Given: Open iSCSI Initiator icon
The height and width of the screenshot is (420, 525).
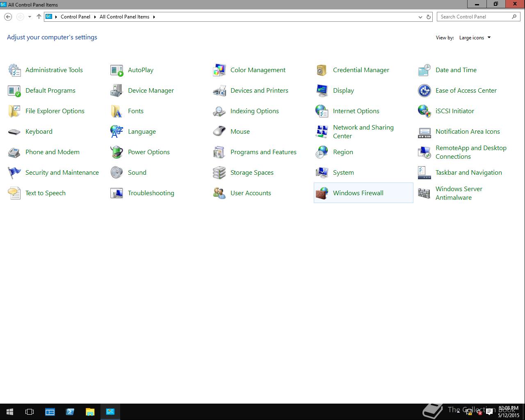Looking at the screenshot, I should point(425,111).
